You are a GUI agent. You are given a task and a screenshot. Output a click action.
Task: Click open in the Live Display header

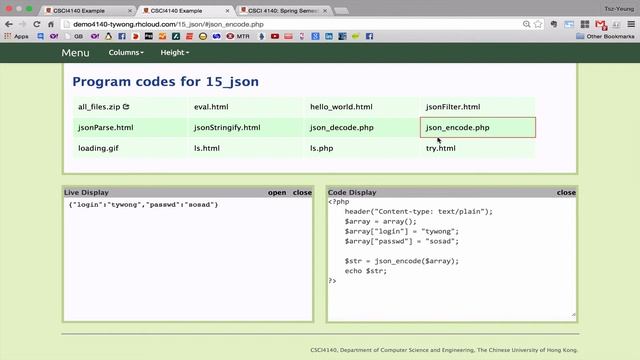[x=277, y=192]
